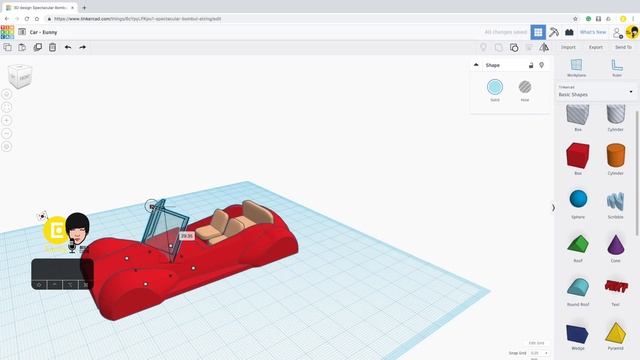Open the Bricks mode icon
The height and width of the screenshot is (360, 640).
(569, 32)
